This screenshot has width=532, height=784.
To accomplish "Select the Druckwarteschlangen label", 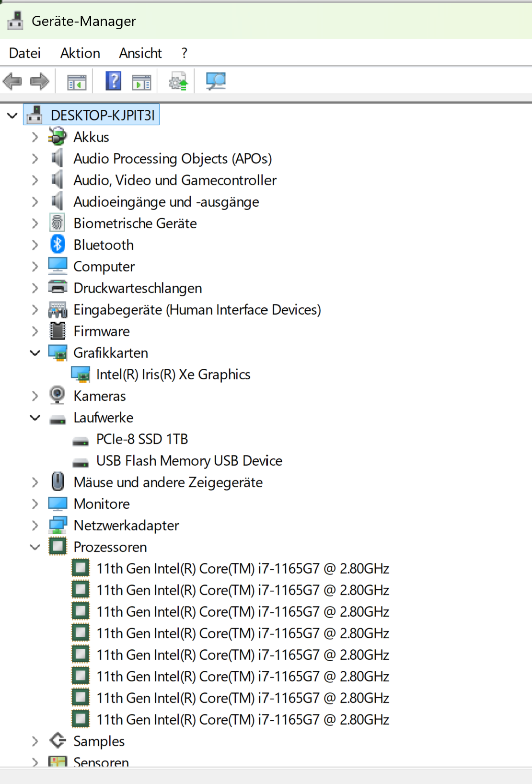I will pos(138,288).
